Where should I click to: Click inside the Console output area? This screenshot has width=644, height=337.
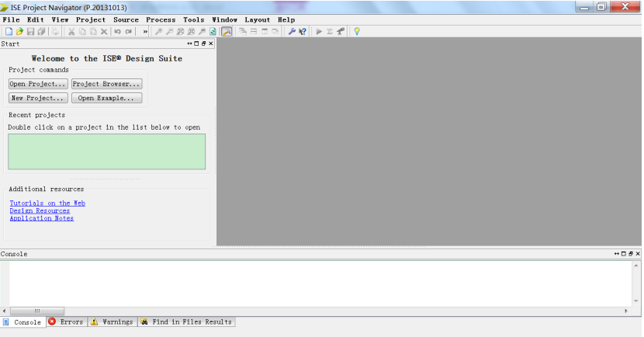click(x=320, y=283)
